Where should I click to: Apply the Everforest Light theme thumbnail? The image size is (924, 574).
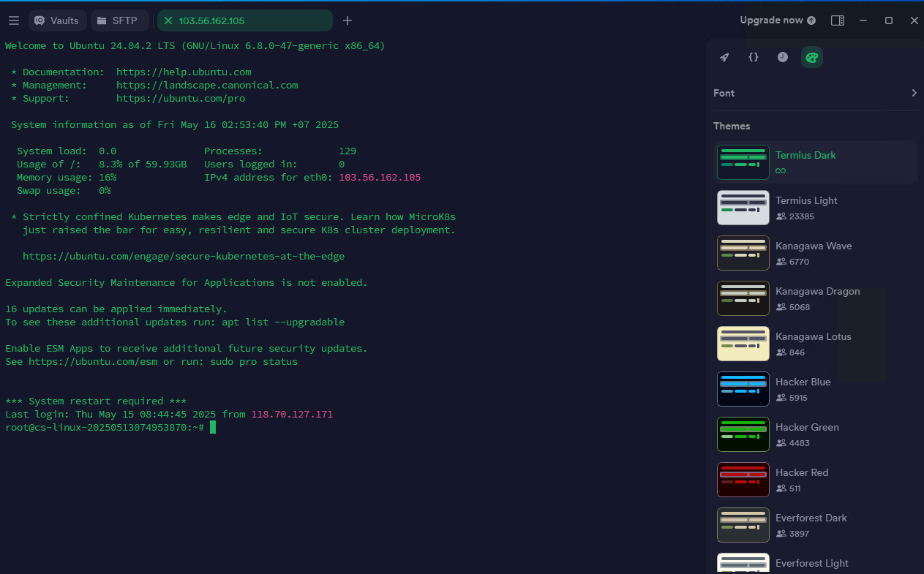coord(743,563)
